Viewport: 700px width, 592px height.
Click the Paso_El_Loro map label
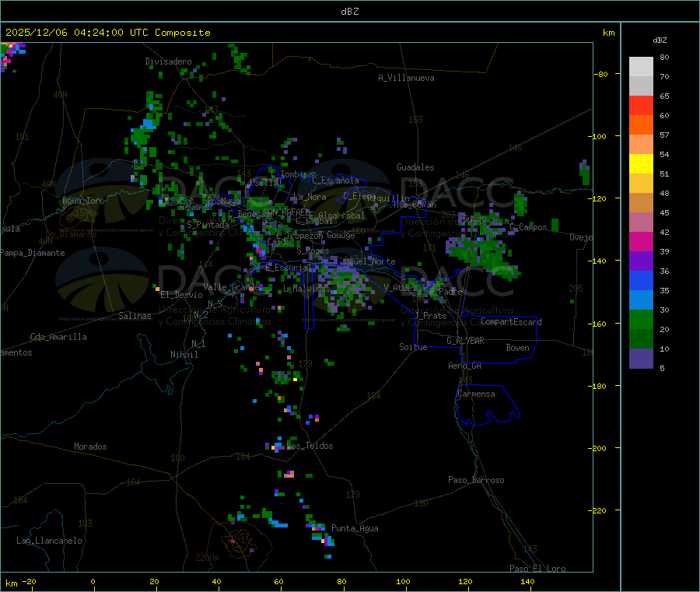(x=537, y=569)
